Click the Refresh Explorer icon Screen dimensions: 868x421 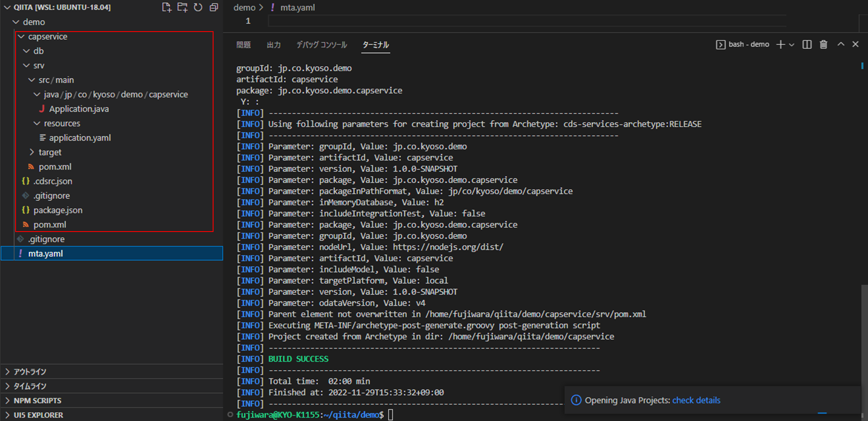point(198,7)
